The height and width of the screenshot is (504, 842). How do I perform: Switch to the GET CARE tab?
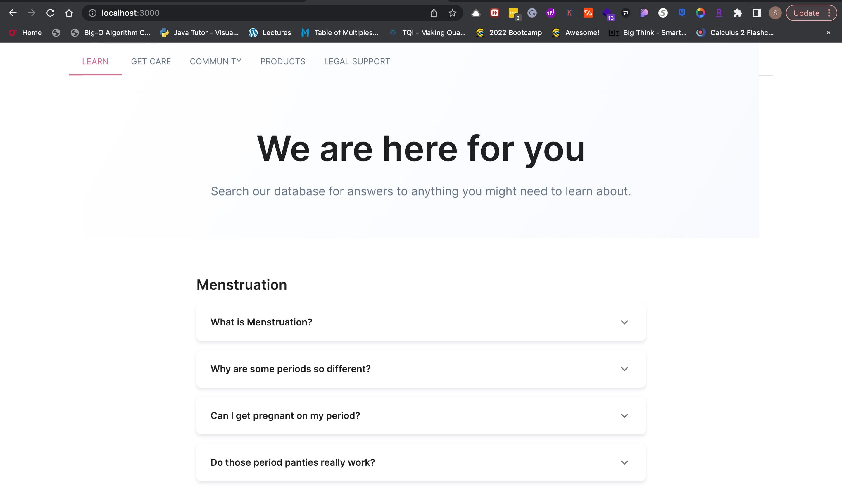tap(151, 61)
